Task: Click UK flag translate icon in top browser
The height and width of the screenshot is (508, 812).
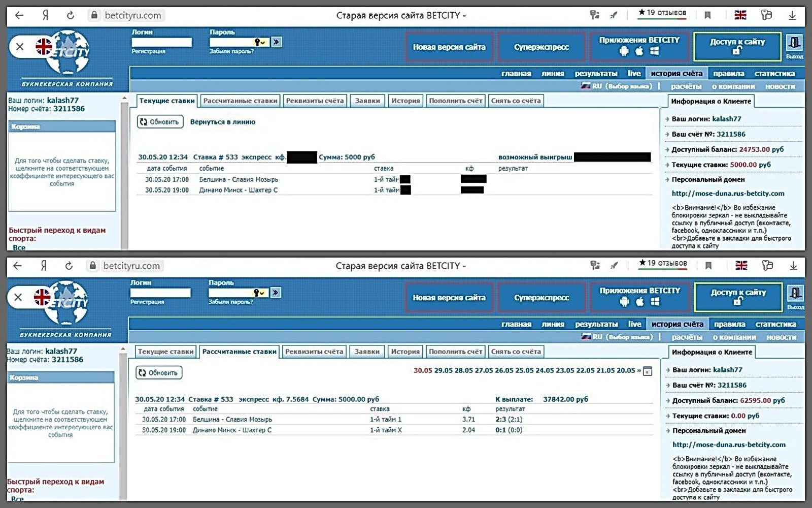Action: (x=740, y=15)
